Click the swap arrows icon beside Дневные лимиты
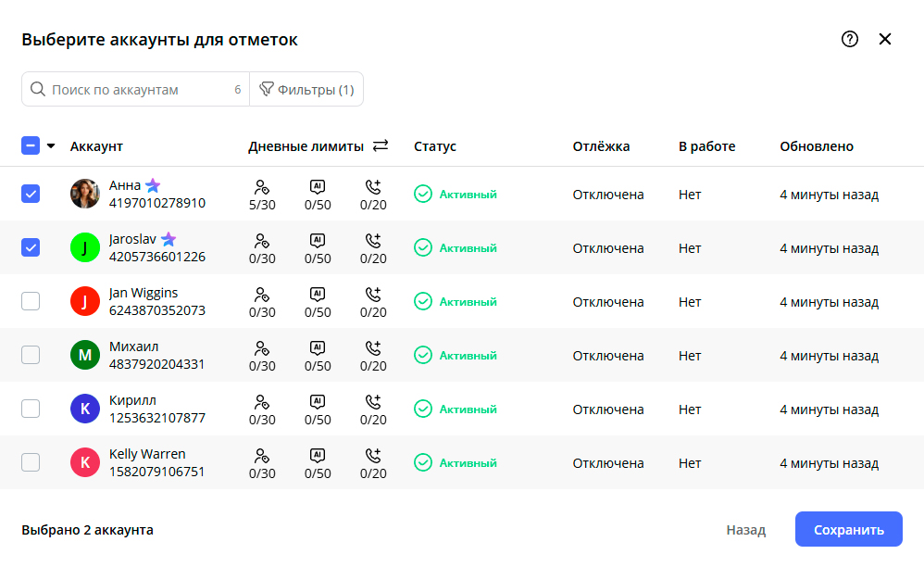Screen dimensions: 924x567 381,145
